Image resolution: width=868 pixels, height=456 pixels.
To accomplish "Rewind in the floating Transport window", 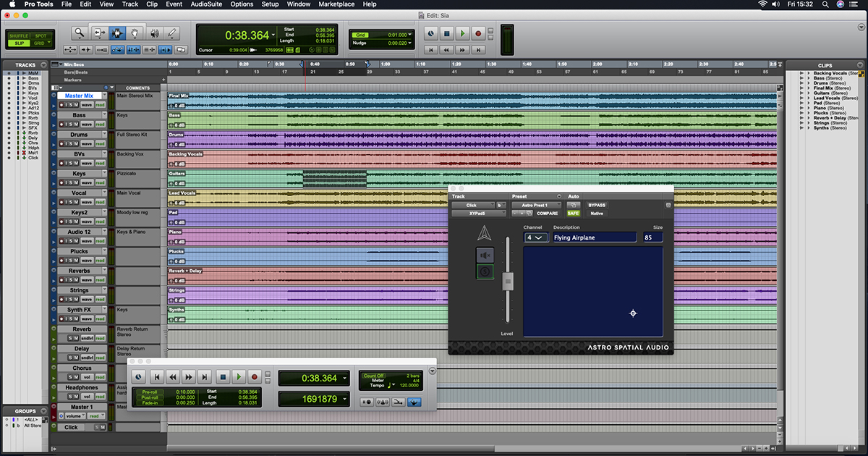I will point(173,377).
